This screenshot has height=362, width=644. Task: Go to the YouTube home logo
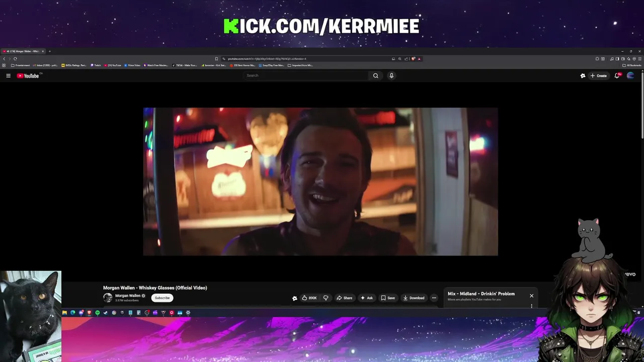[28, 75]
